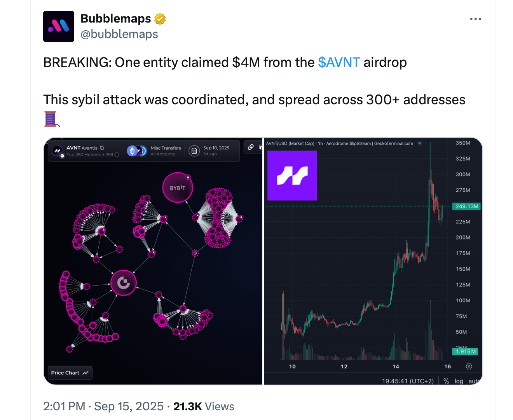Click the purple Avantis logo on the price chart
Screen dimensions: 513x420
coord(292,175)
